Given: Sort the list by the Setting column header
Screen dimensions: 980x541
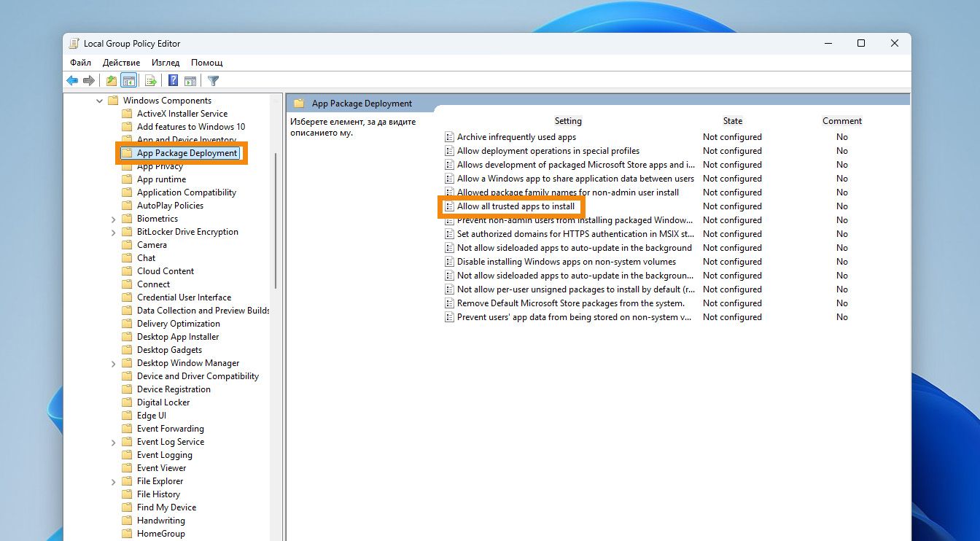Looking at the screenshot, I should (568, 121).
